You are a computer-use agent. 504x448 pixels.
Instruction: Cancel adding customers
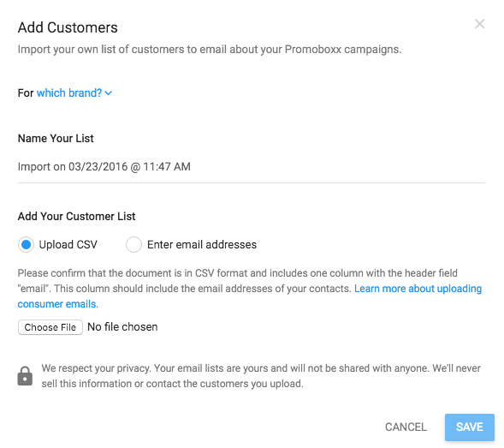click(x=406, y=427)
